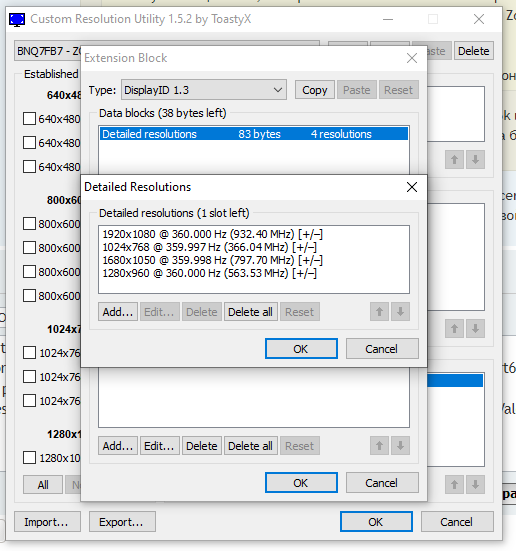Close the Extension Block dialog with X
The image size is (516, 551).
point(412,58)
